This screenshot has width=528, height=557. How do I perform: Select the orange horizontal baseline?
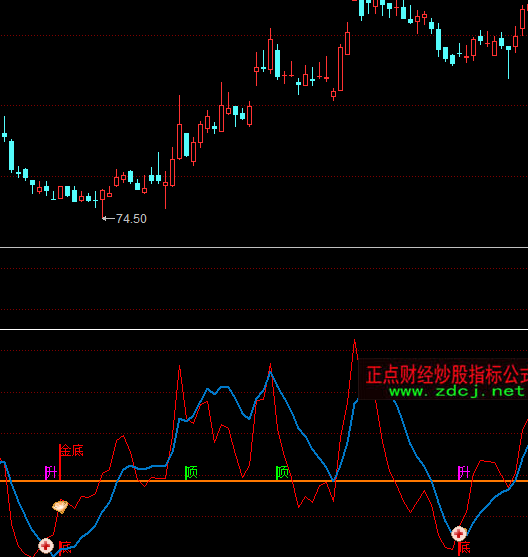[x=264, y=481]
